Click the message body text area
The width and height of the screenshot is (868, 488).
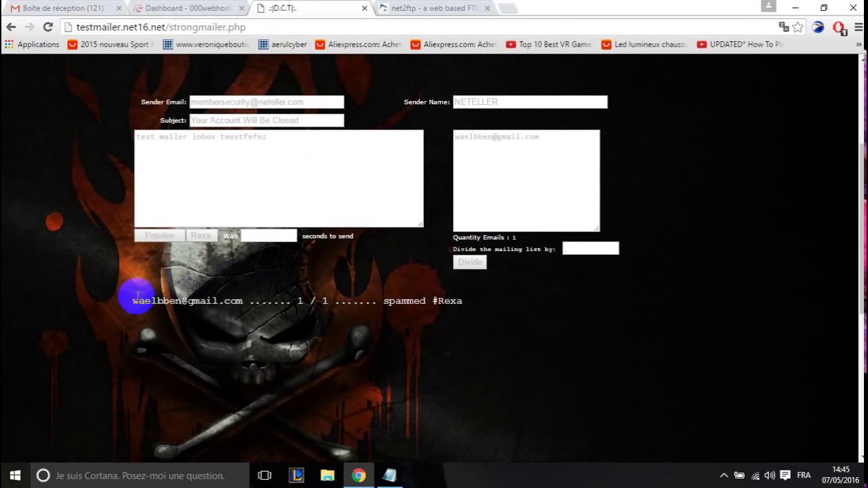pos(279,178)
